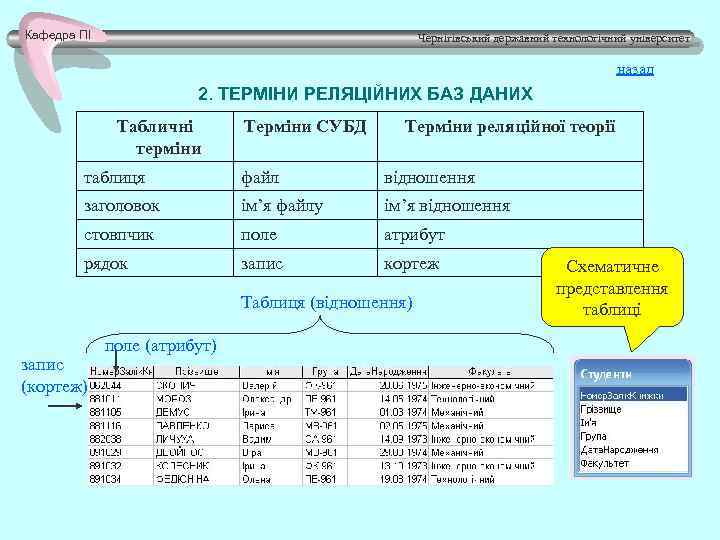Viewport: 720px width, 540px height.
Task: Select the 'Прізвище' field in Студенти box
Action: click(x=601, y=409)
